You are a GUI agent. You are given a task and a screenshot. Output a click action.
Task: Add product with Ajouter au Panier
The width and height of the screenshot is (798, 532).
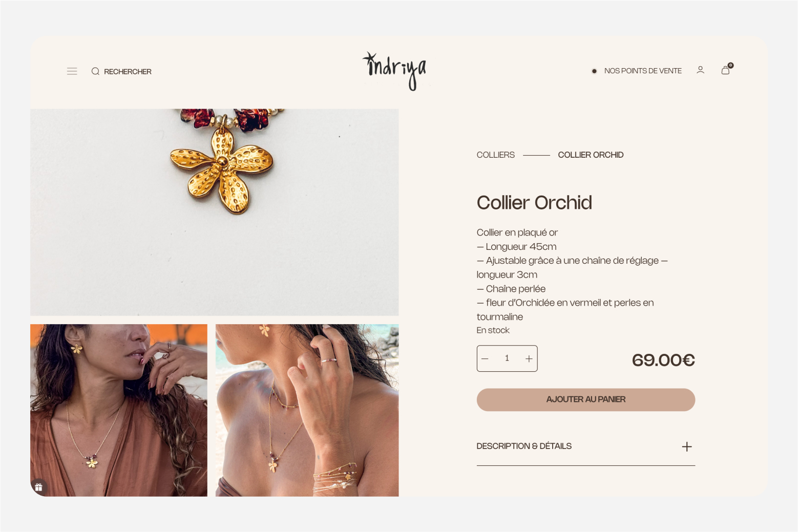585,399
